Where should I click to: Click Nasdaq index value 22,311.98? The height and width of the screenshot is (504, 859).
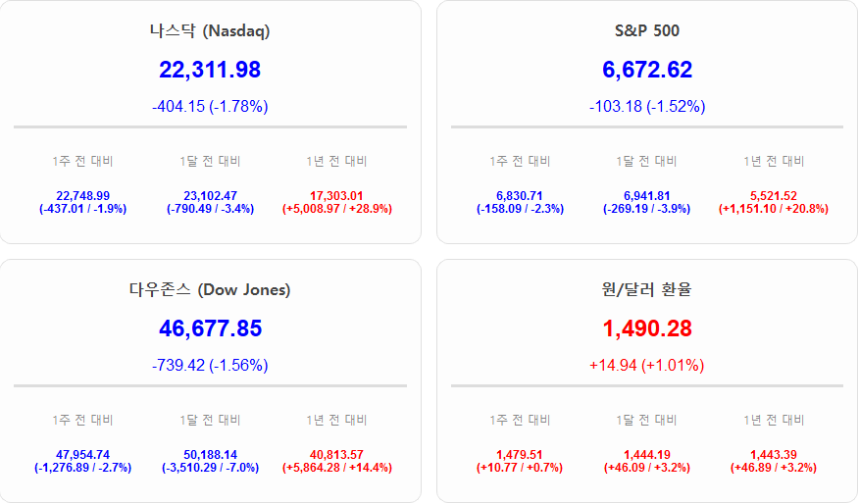coord(210,70)
